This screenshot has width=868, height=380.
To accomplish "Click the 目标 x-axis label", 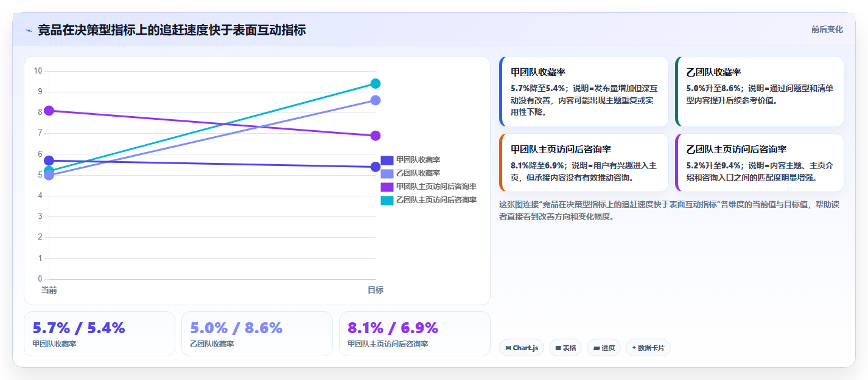I will pyautogui.click(x=376, y=290).
